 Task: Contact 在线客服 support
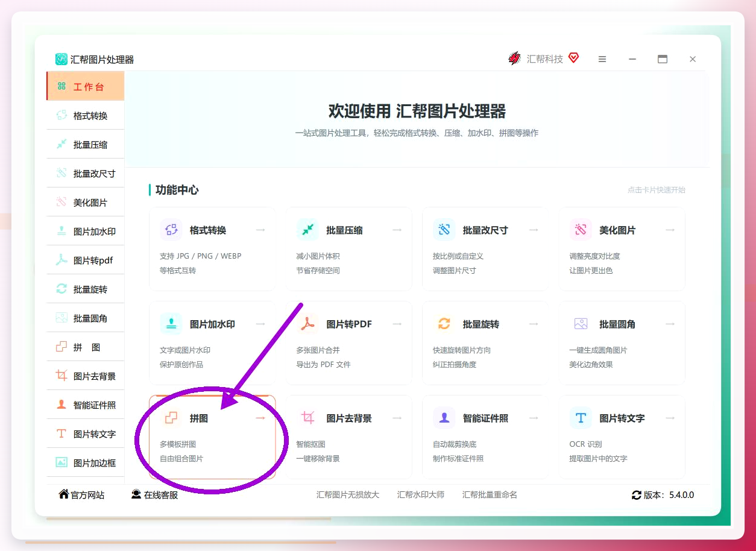155,494
